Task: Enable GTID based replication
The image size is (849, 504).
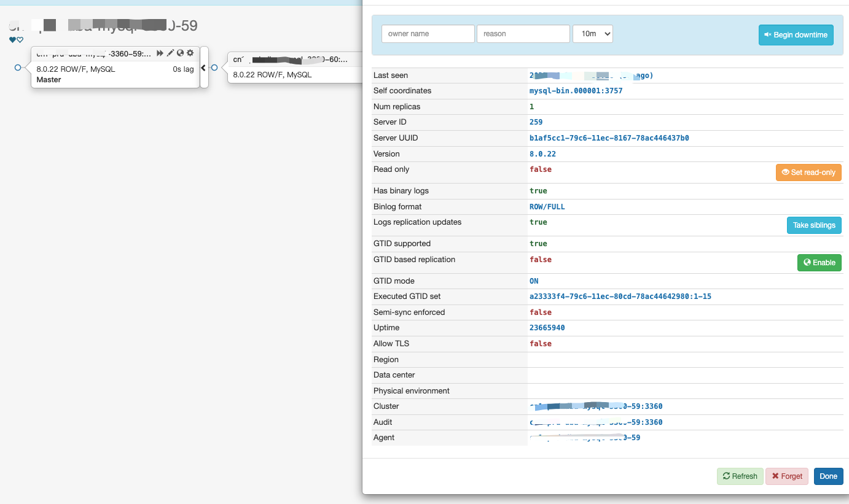Action: point(820,263)
